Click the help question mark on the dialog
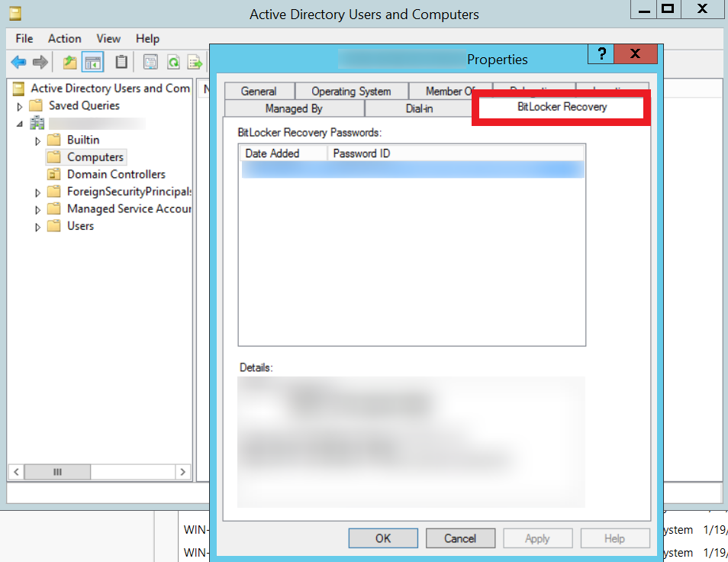 coord(602,54)
